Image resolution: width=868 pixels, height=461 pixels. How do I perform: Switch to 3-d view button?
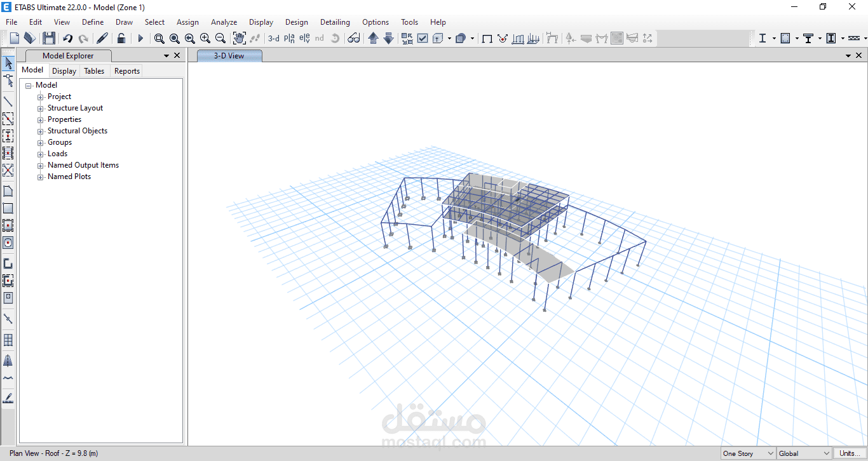coord(274,38)
